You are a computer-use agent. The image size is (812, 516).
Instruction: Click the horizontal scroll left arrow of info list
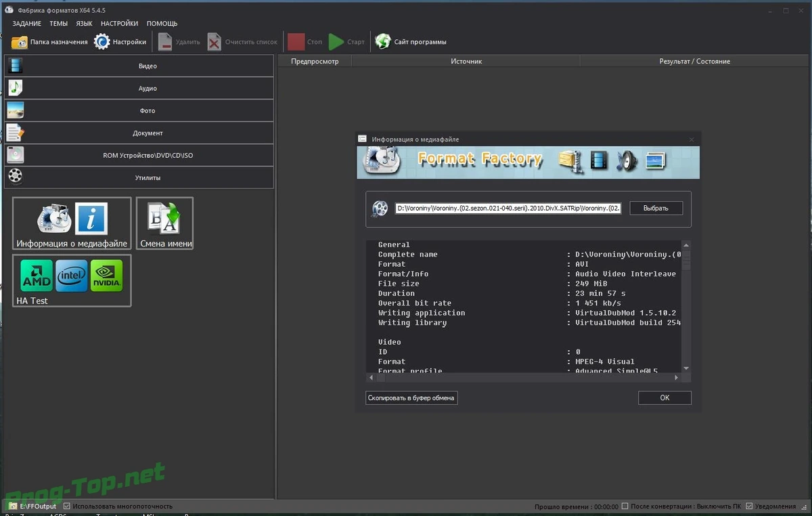370,377
